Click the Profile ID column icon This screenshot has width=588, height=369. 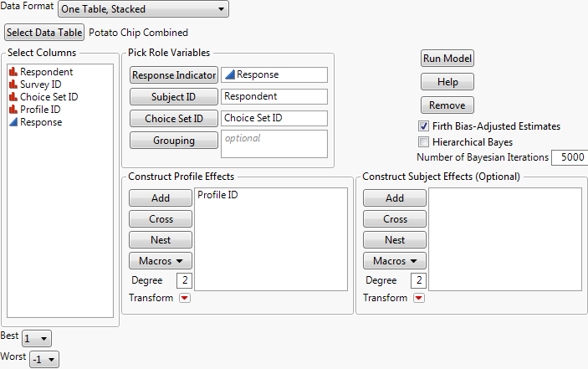[x=13, y=110]
